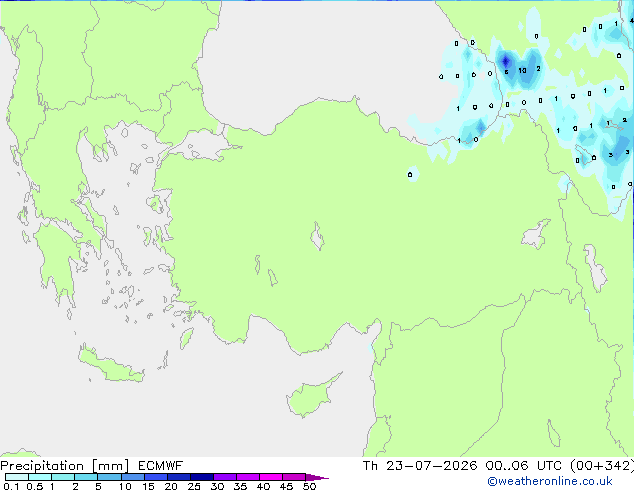Click the 0.1–0.5 mm legend swatch

[x=17, y=477]
